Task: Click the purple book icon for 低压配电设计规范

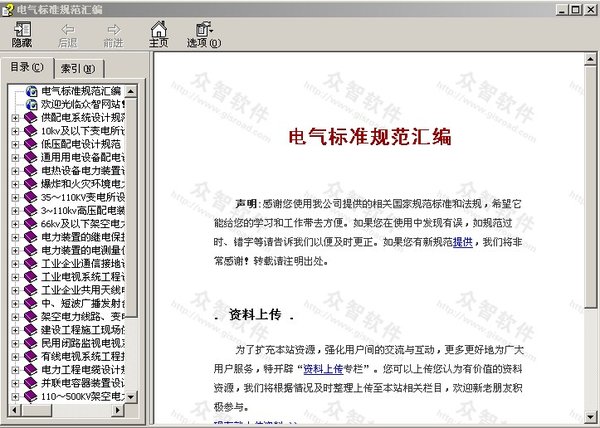Action: point(31,144)
